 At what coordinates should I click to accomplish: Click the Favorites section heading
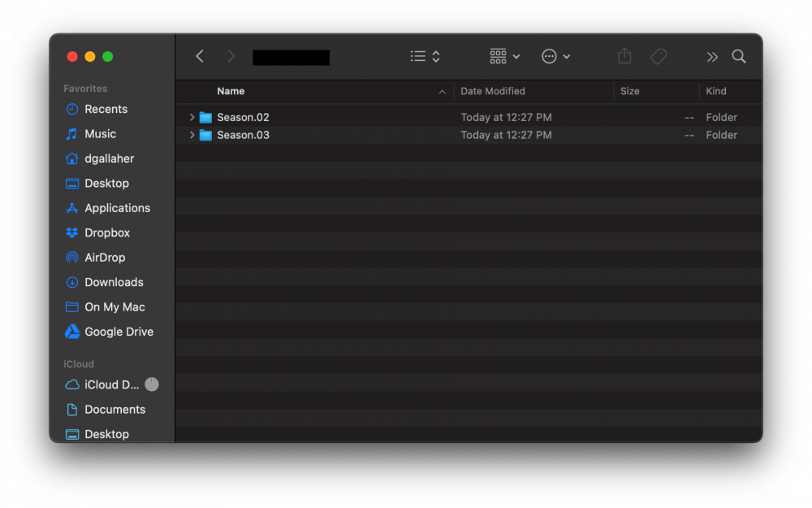click(x=85, y=89)
